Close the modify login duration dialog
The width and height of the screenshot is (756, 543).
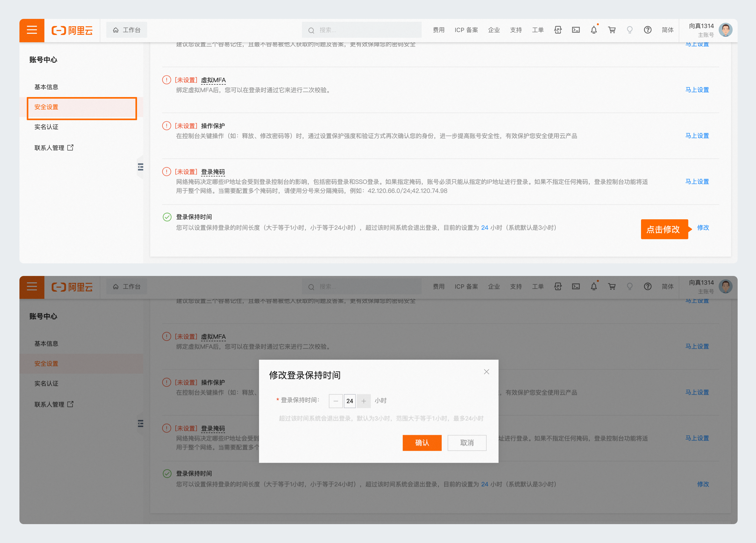click(x=486, y=372)
